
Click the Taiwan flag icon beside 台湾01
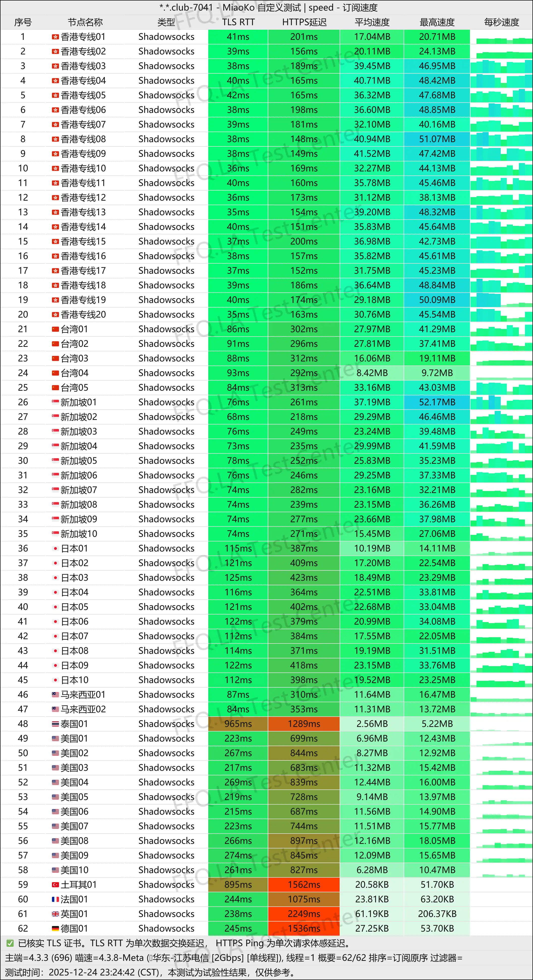[55, 329]
